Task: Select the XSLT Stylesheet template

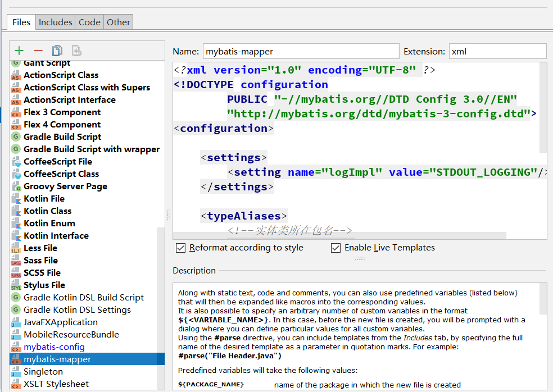Action: click(x=56, y=384)
